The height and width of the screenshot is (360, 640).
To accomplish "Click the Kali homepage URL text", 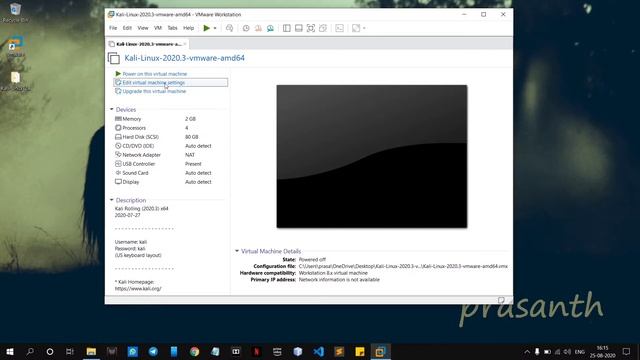I will (x=138, y=289).
